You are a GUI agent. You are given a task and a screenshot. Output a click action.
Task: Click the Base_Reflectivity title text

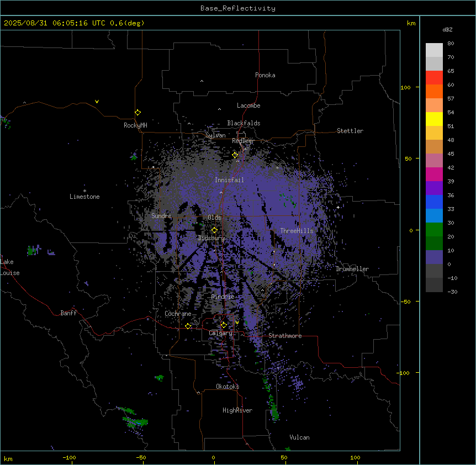click(x=237, y=8)
